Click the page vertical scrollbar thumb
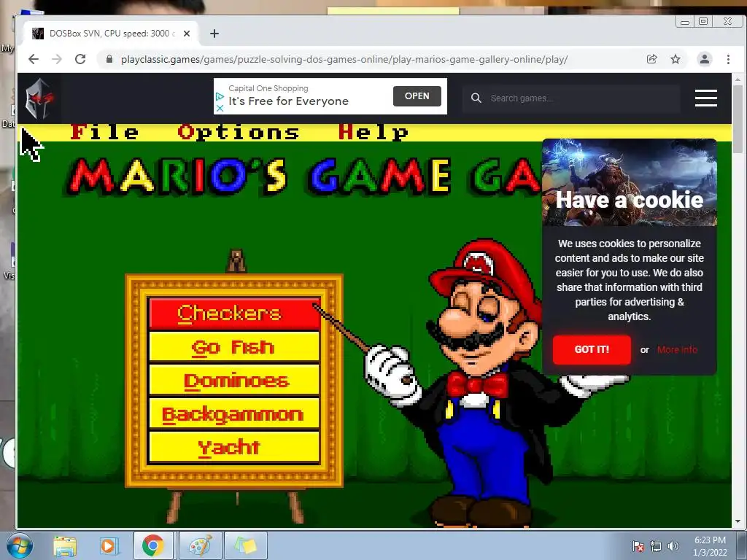This screenshot has height=560, width=747. click(738, 119)
